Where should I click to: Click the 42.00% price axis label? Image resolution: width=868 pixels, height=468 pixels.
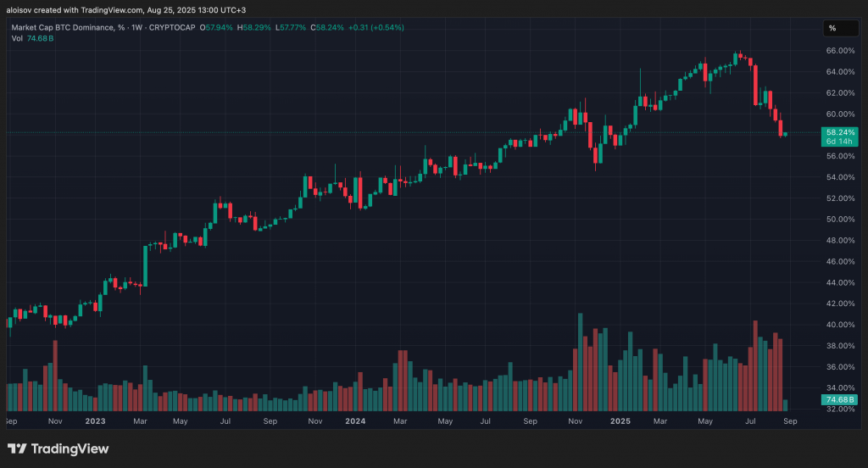tap(840, 303)
